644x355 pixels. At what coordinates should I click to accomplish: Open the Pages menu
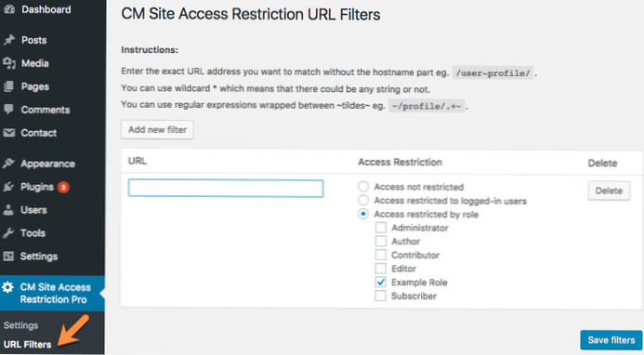coord(35,86)
